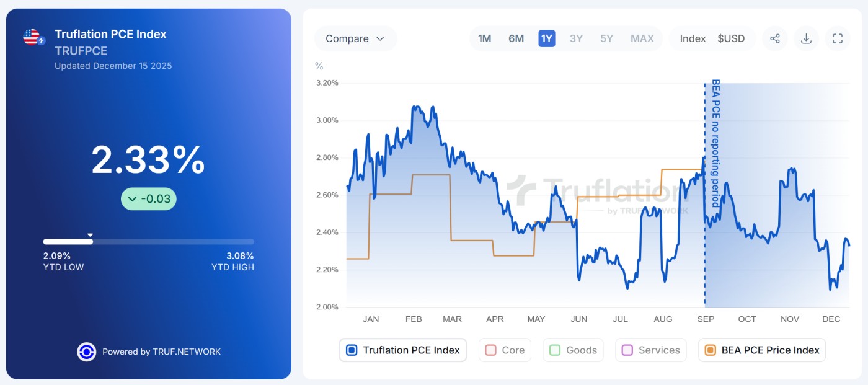Open fullscreen chart view icon

click(838, 38)
